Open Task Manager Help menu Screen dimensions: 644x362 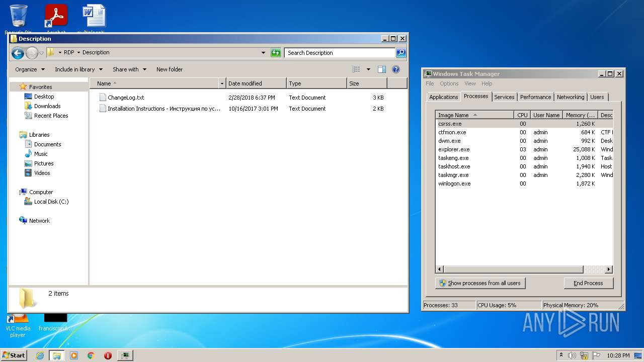(x=487, y=83)
